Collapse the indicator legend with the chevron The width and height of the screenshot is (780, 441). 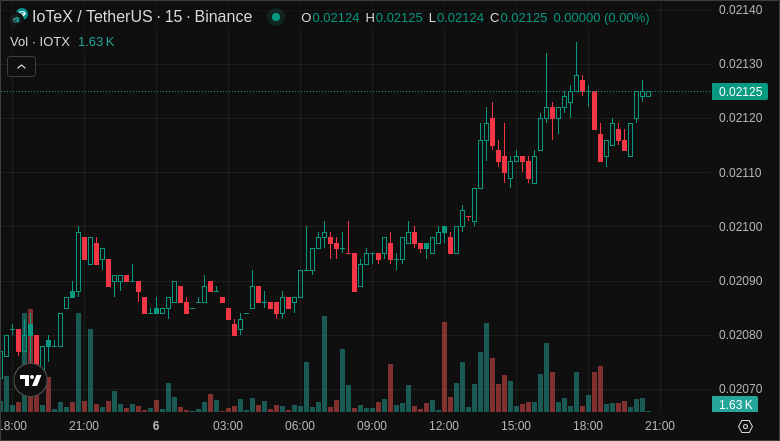point(21,67)
